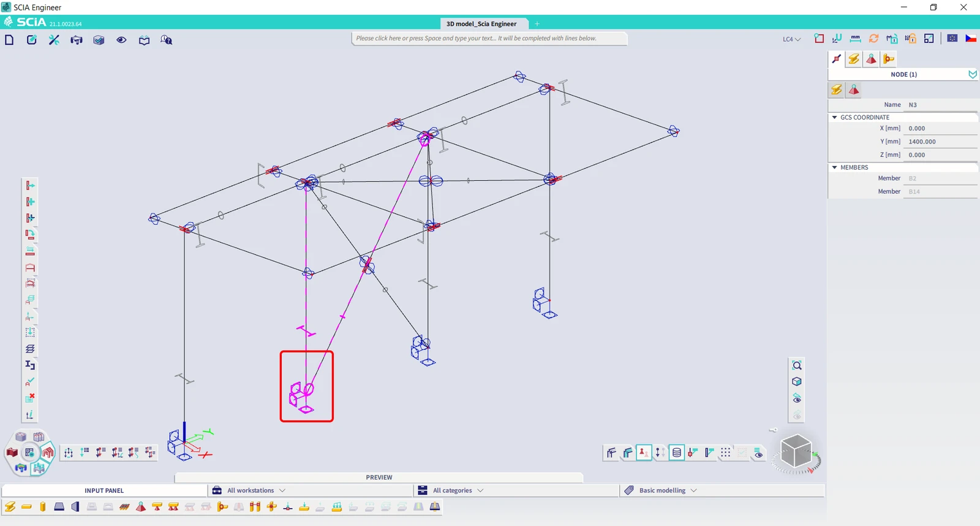Click the gray view cube navigator
This screenshot has width=980, height=526.
tap(796, 453)
